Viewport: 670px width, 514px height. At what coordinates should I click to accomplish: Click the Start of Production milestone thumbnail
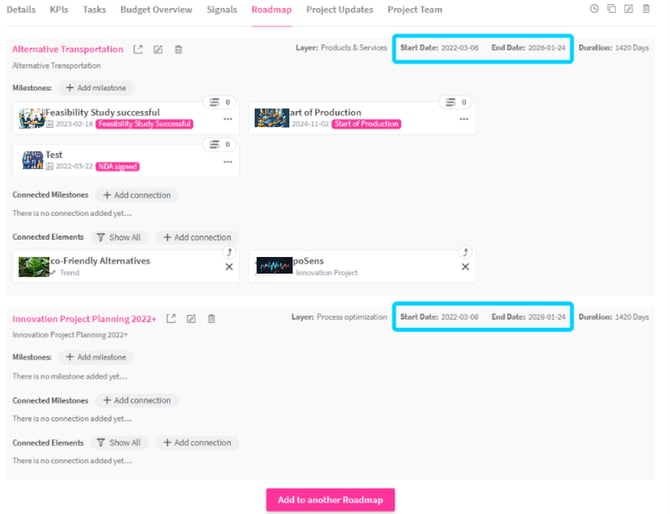point(272,118)
